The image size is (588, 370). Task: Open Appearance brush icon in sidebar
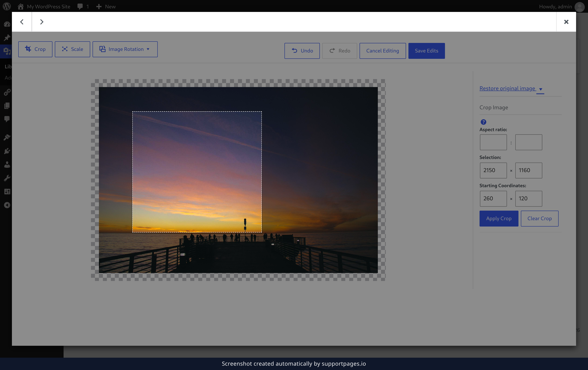7,137
